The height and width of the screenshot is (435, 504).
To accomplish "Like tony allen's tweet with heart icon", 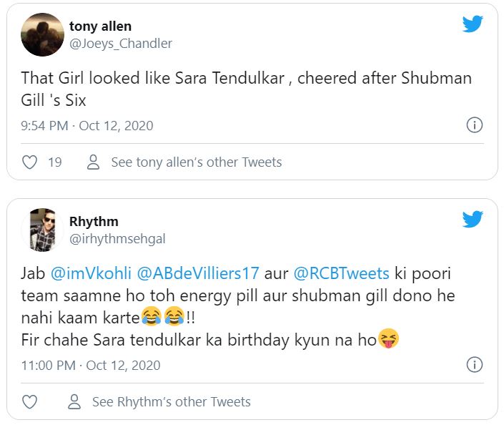I will (29, 162).
